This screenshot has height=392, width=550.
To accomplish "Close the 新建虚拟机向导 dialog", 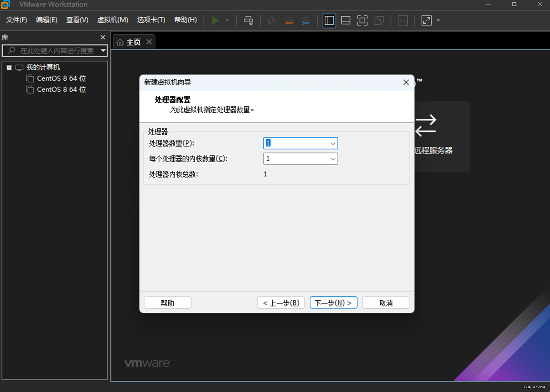I will coord(406,82).
